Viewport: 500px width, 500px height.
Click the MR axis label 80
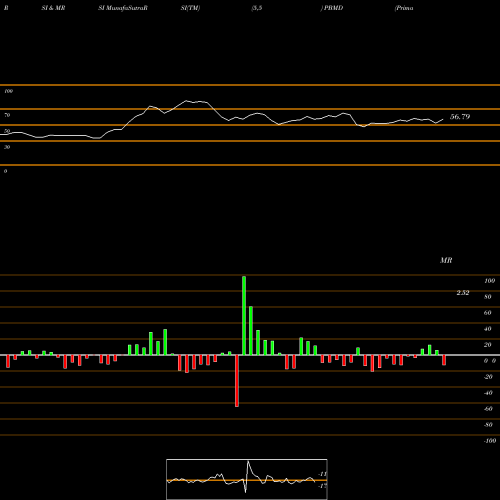point(487,297)
